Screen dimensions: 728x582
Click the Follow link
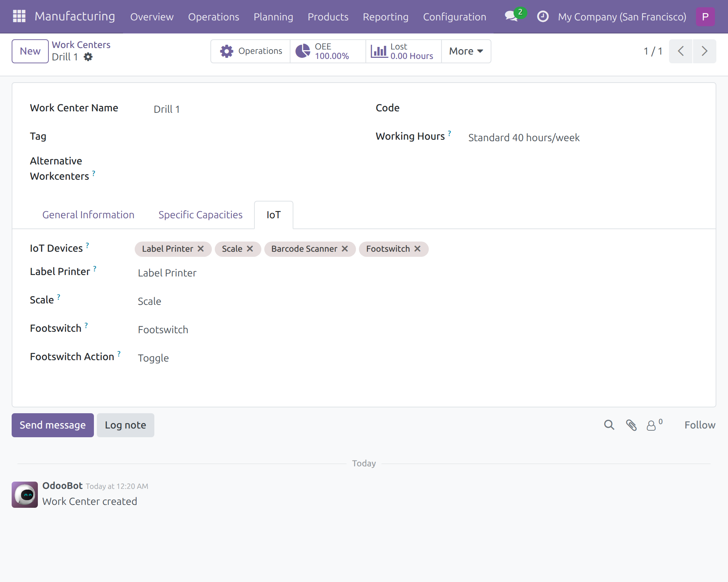[x=700, y=425]
